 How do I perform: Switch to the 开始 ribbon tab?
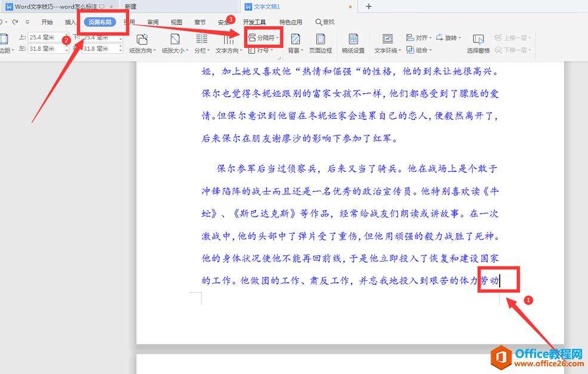pos(47,21)
